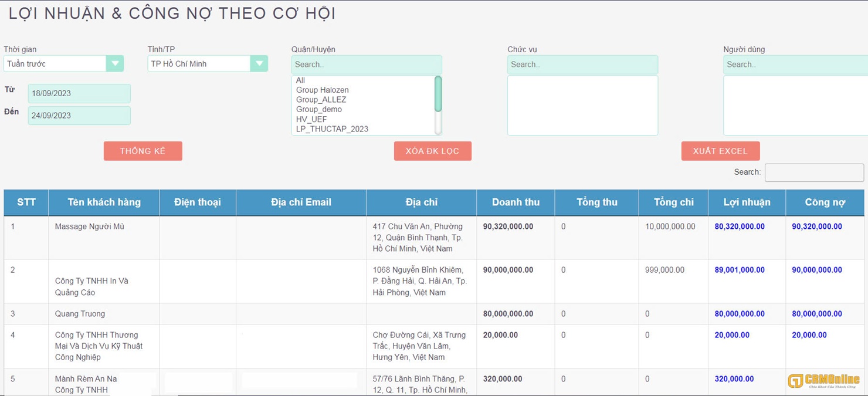This screenshot has width=868, height=396.
Task: Click the Người dùng search field
Action: 795,65
